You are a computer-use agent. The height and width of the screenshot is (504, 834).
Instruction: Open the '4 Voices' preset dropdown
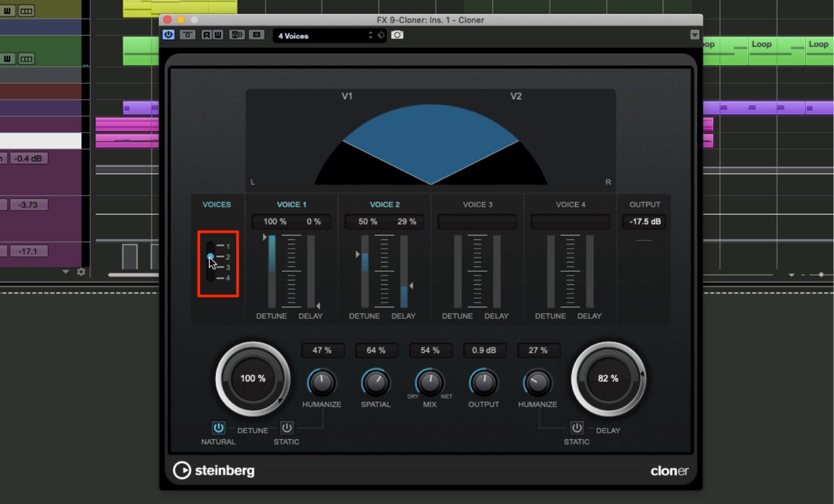click(320, 36)
